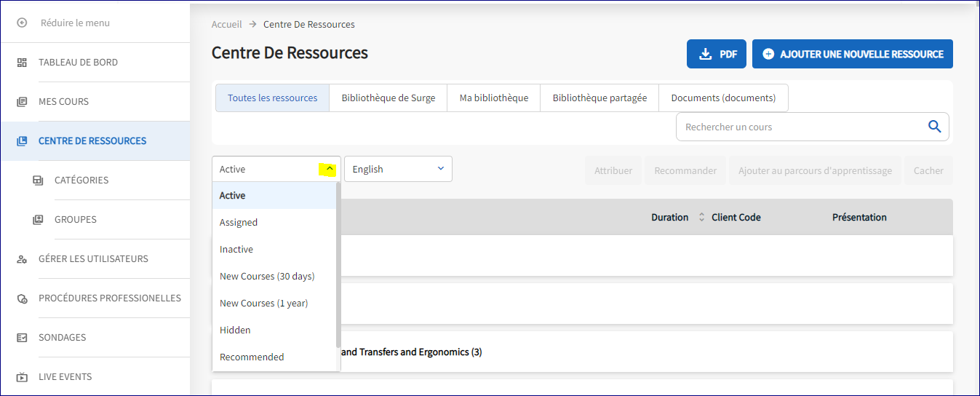Click Ajouter une nouvelle ressource button
980x396 pixels.
coord(852,55)
